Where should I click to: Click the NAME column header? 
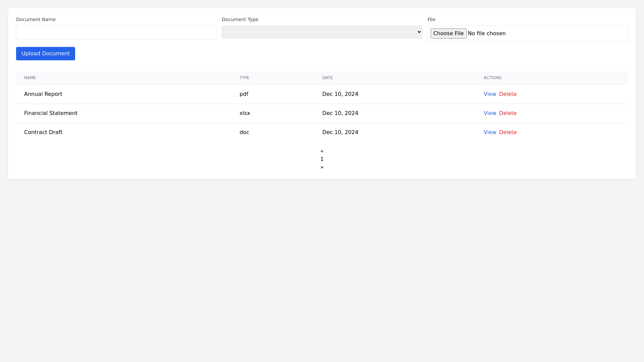30,78
